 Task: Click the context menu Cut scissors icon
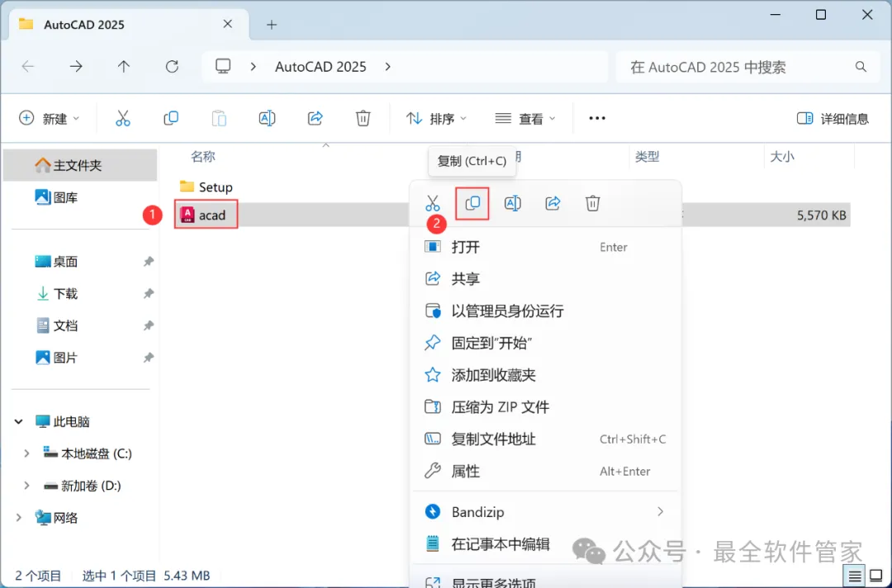coord(432,203)
